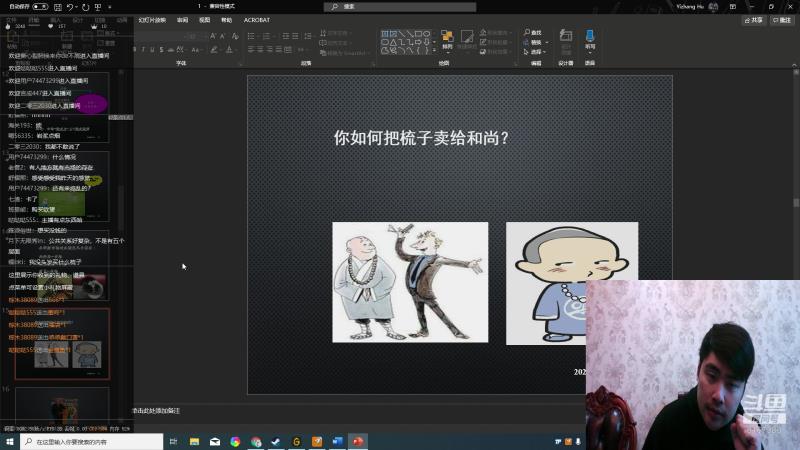Viewport: 800px width, 450px height.
Task: Switch to the ACROBAT ribbon tab
Action: click(x=256, y=19)
